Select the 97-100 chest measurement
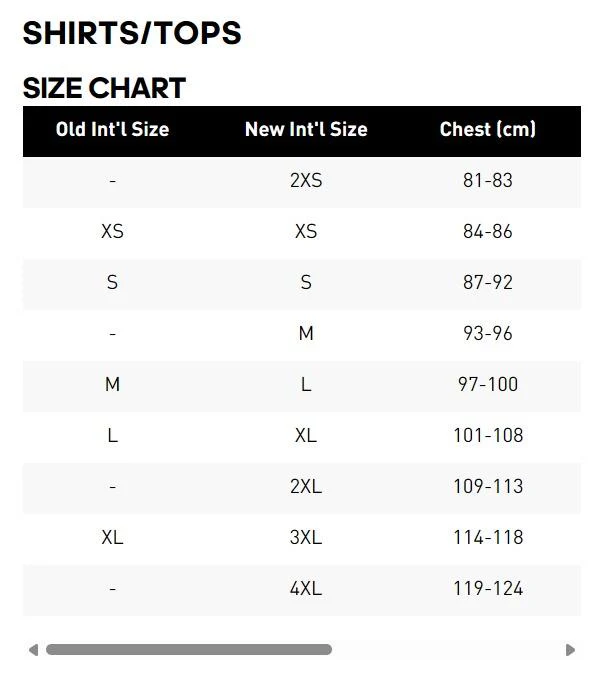 [488, 384]
